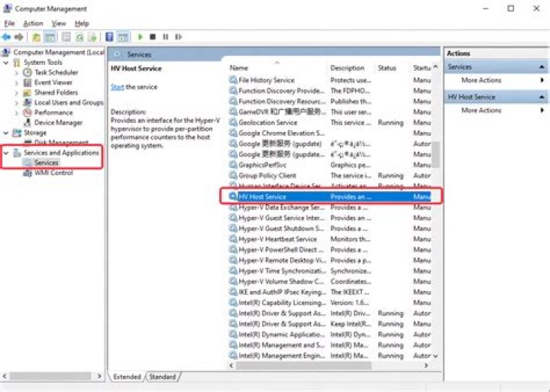
Task: Click the services list horizontal scrollbar thumb
Action: point(303,366)
